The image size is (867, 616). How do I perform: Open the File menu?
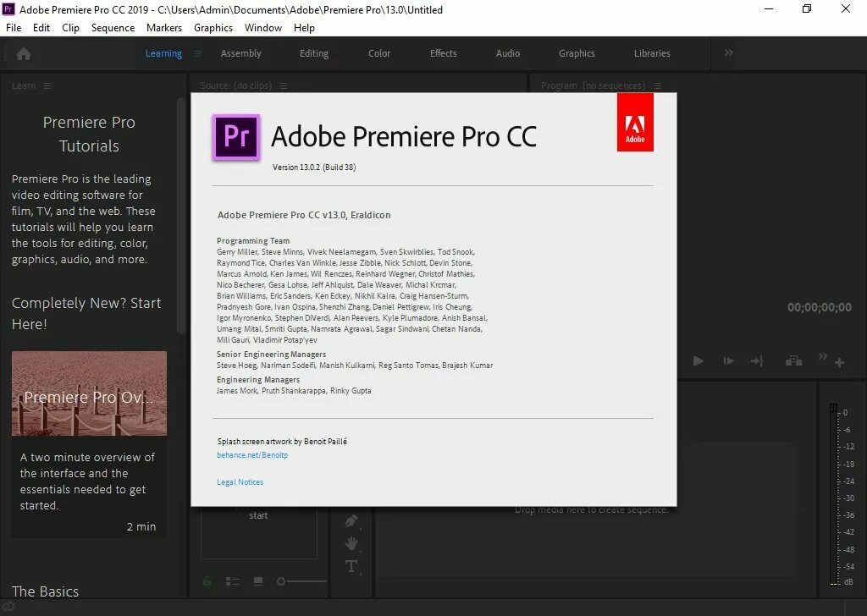tap(14, 28)
